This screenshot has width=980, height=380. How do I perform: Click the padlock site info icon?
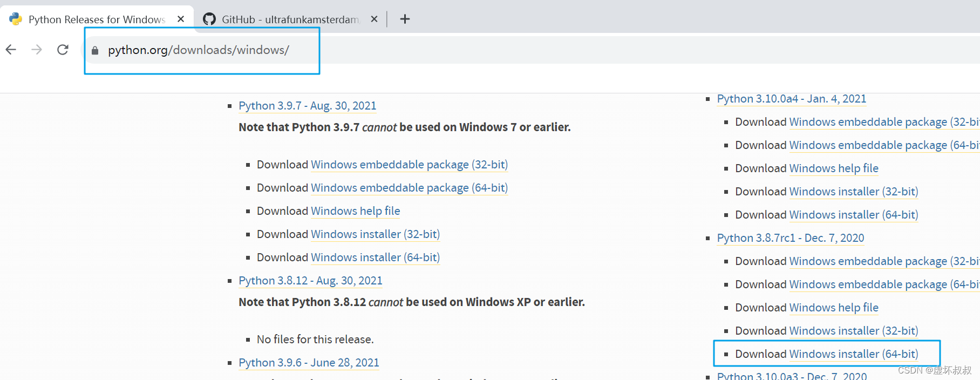(x=95, y=50)
